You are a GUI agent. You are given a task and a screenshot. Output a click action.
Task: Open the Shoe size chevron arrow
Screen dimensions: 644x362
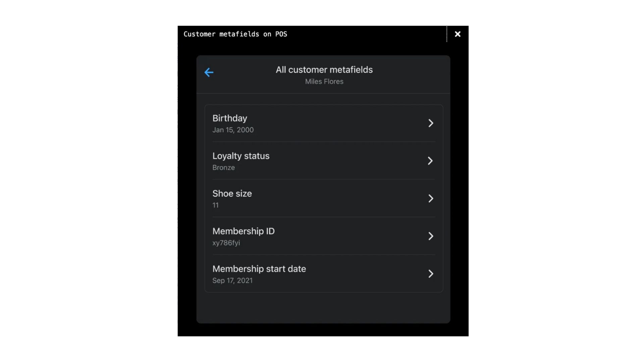point(431,198)
